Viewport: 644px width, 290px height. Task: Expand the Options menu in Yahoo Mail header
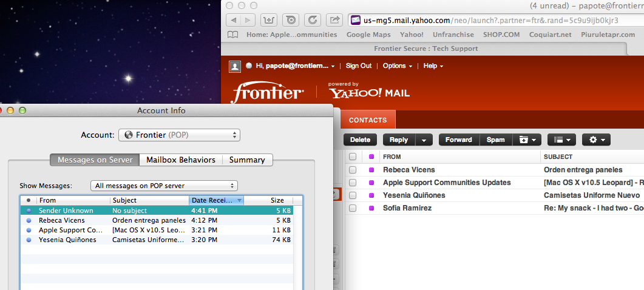[397, 66]
